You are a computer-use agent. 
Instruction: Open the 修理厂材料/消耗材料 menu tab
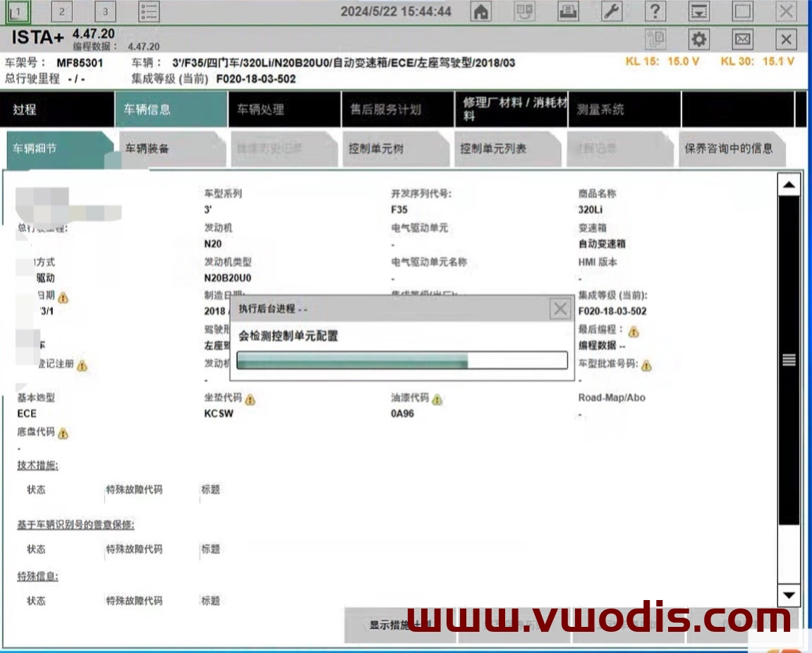(x=511, y=109)
